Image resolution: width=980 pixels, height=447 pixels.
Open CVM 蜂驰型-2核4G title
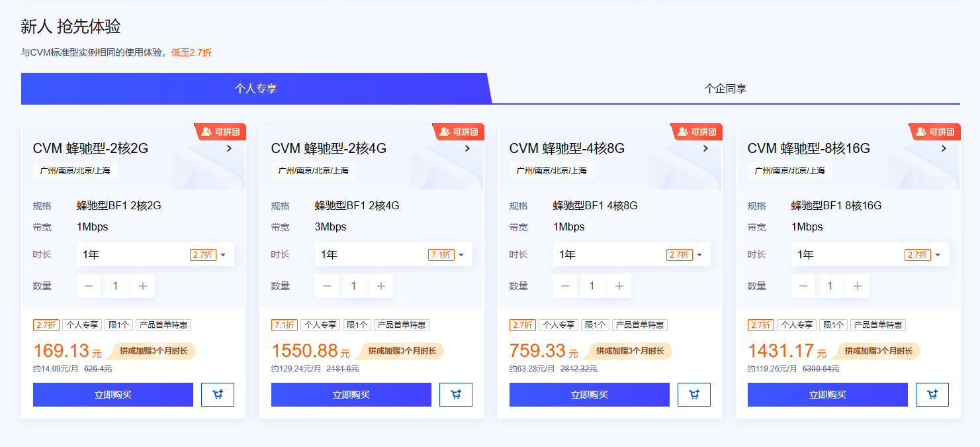329,148
